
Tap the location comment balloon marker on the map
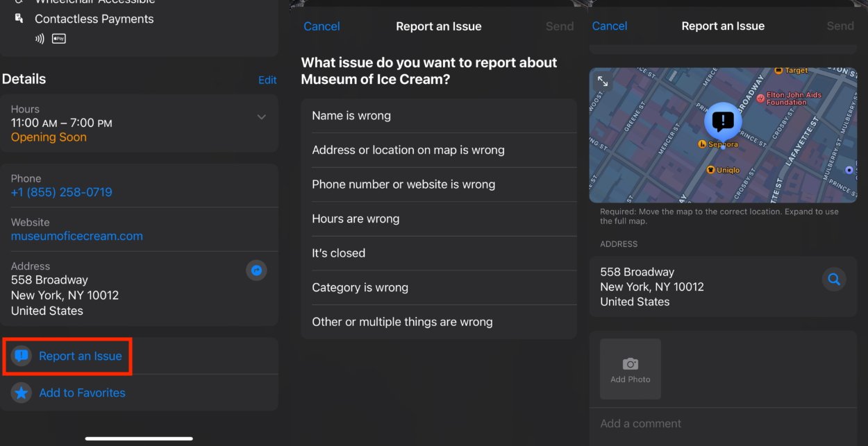(722, 121)
